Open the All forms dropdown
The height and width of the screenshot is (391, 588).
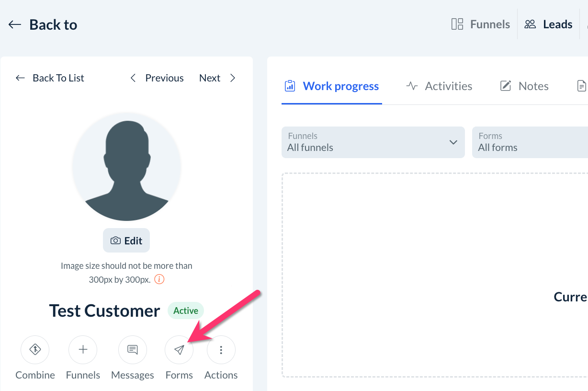530,142
